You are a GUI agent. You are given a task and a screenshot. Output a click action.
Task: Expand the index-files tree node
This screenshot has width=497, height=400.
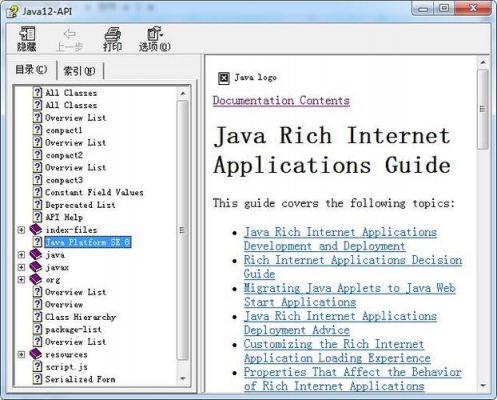coord(21,230)
